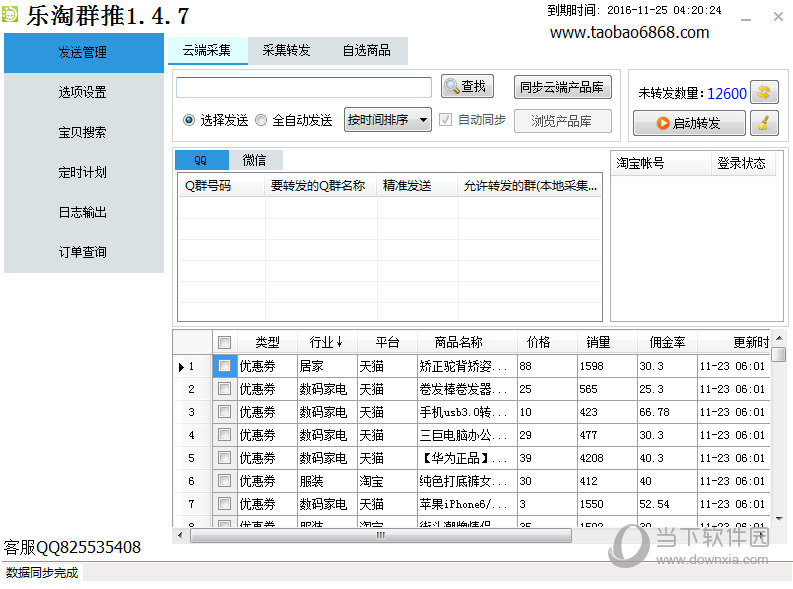Minimize the 乐淘群推 window

(745, 18)
